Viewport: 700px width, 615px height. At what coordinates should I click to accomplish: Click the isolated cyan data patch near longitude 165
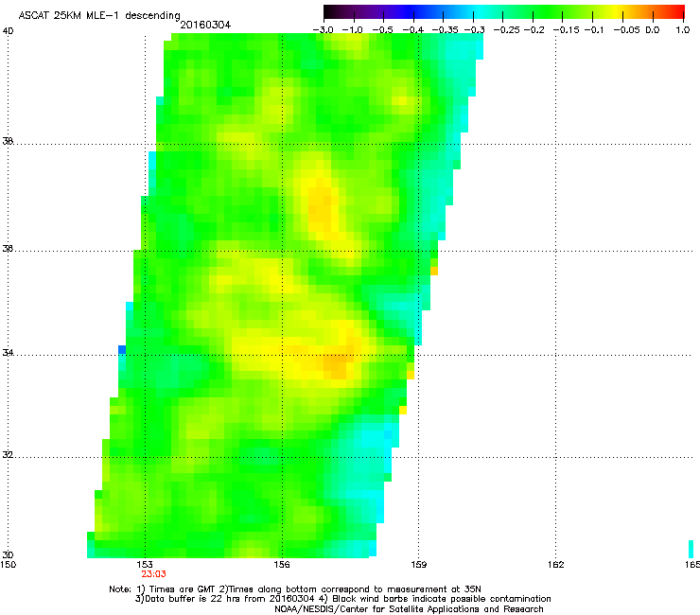(x=691, y=549)
